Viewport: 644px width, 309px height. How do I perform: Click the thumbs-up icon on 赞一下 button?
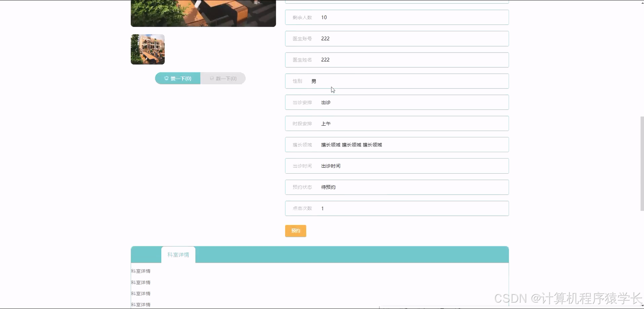pyautogui.click(x=167, y=78)
